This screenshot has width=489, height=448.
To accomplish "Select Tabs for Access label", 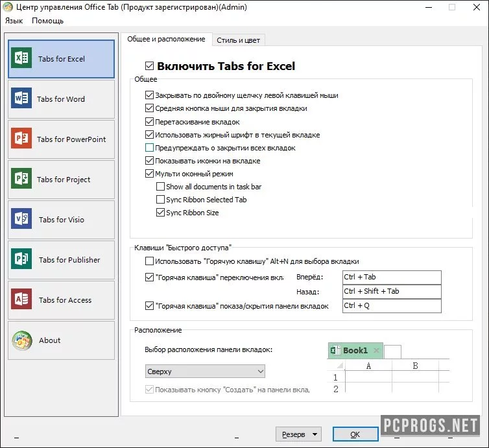I will click(66, 300).
